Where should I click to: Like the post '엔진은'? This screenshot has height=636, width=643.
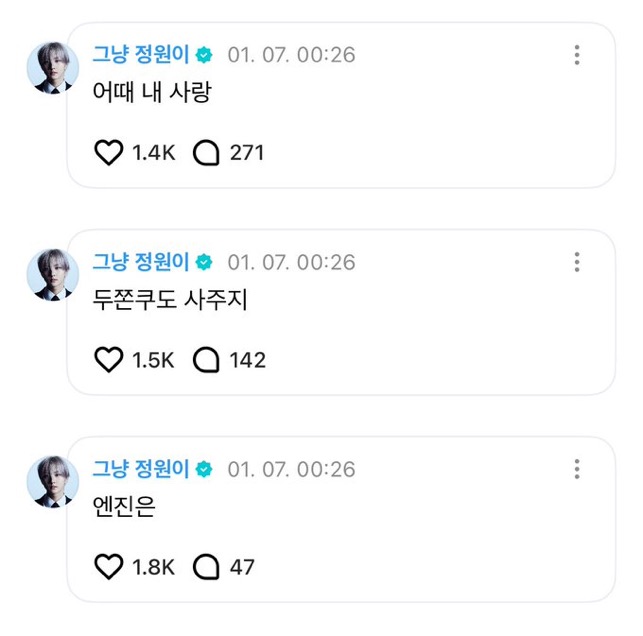point(108,567)
